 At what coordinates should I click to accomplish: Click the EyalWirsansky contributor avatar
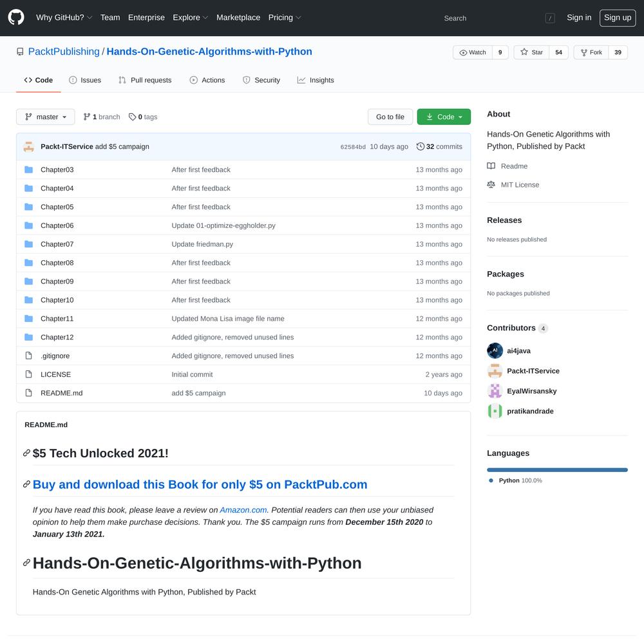(495, 391)
